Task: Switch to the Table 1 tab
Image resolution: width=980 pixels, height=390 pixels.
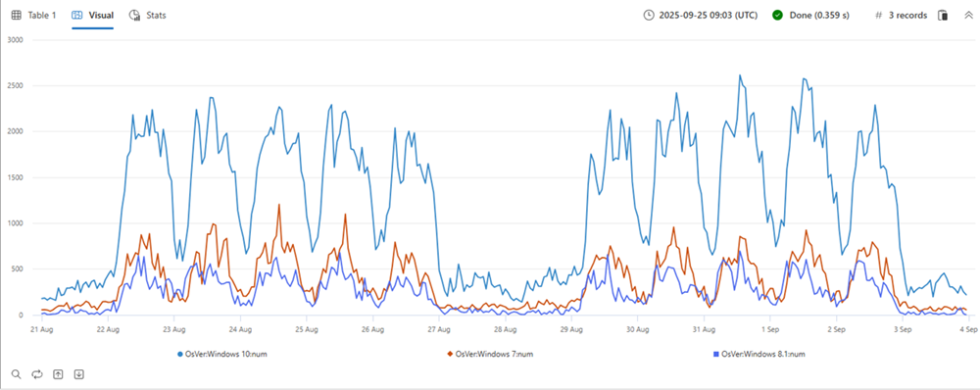Action: (33, 15)
